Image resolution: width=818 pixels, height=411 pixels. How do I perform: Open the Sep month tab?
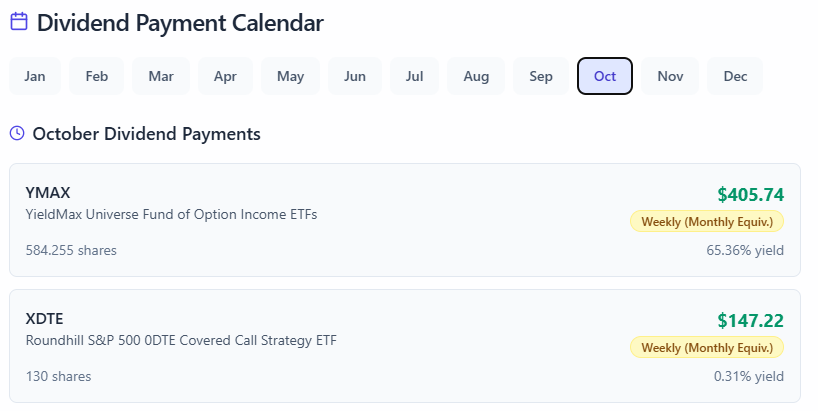click(x=541, y=76)
